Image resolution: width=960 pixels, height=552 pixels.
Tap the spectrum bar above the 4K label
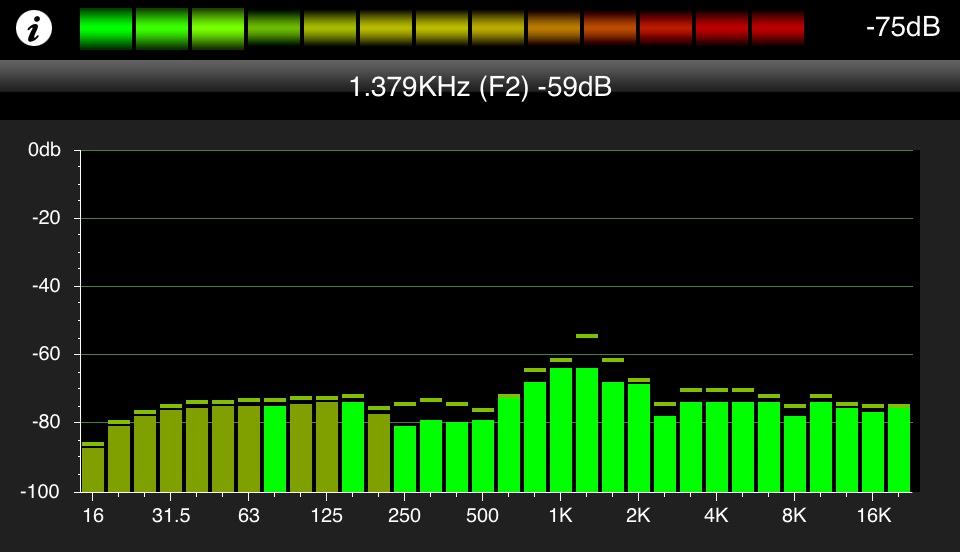point(717,447)
